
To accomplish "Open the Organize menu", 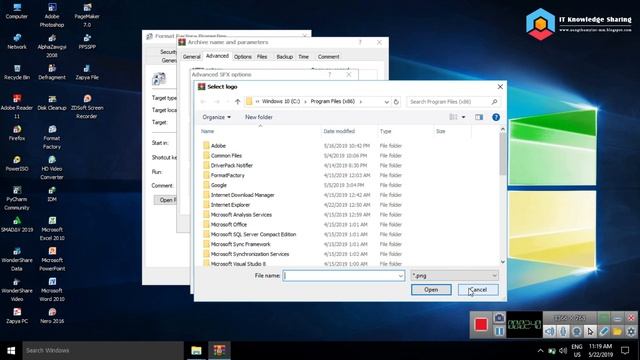I will (x=216, y=117).
